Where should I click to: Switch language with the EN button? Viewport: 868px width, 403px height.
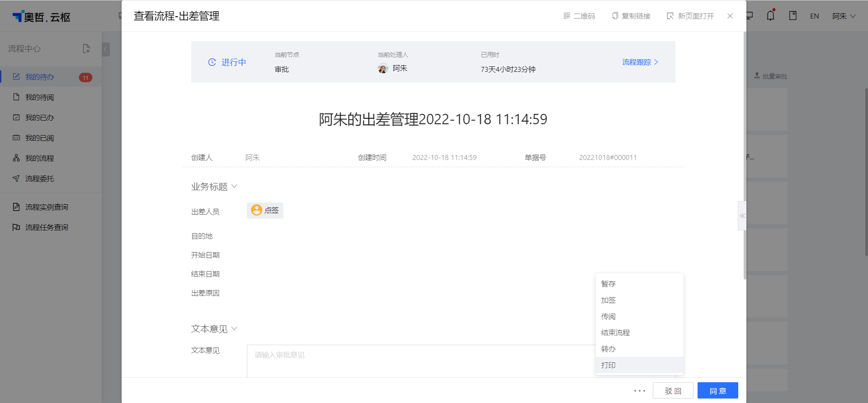coord(815,16)
